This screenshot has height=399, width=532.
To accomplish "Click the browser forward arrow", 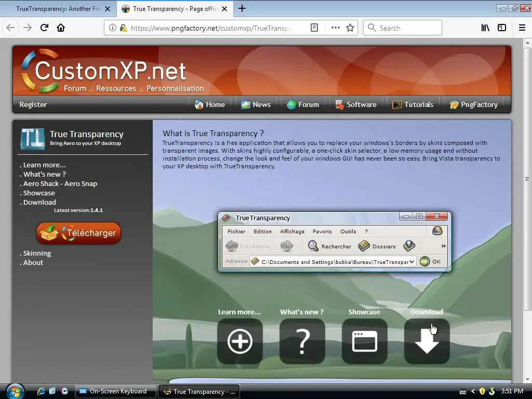I will 28,28.
